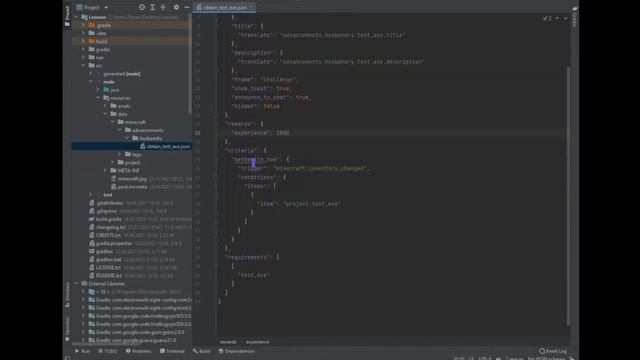Collapse the husbandry folder

pyautogui.click(x=127, y=138)
